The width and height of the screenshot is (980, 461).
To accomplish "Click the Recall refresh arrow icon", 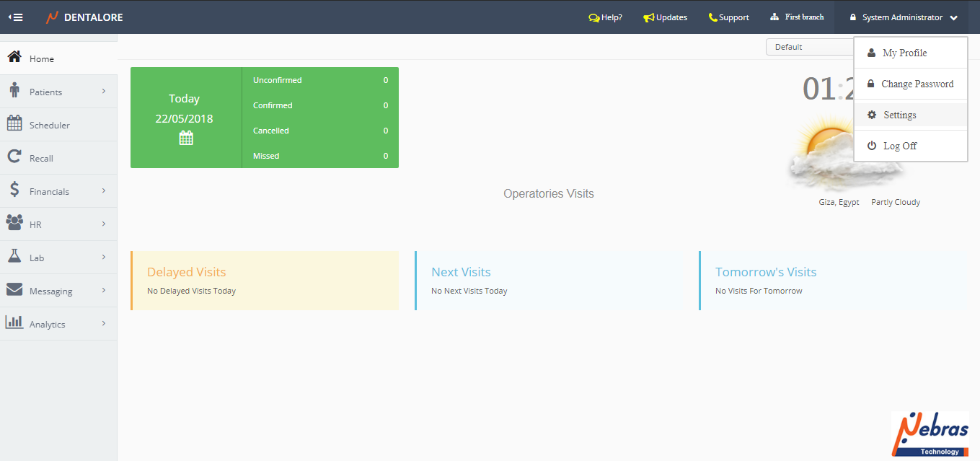I will pyautogui.click(x=14, y=157).
